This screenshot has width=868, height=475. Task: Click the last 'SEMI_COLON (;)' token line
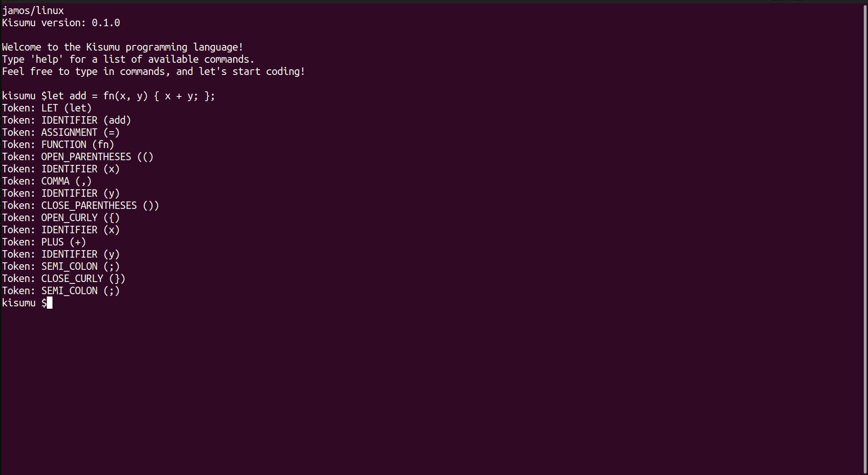click(80, 291)
